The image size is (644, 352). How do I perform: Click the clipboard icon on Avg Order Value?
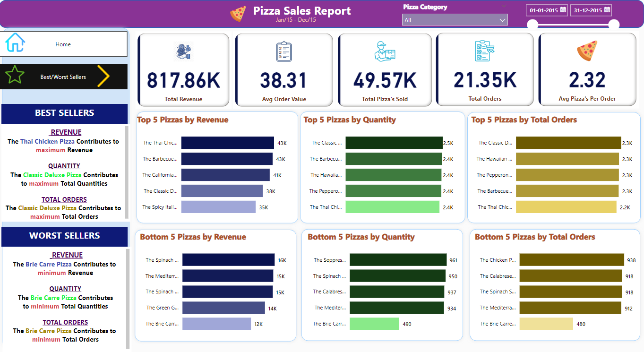point(284,51)
